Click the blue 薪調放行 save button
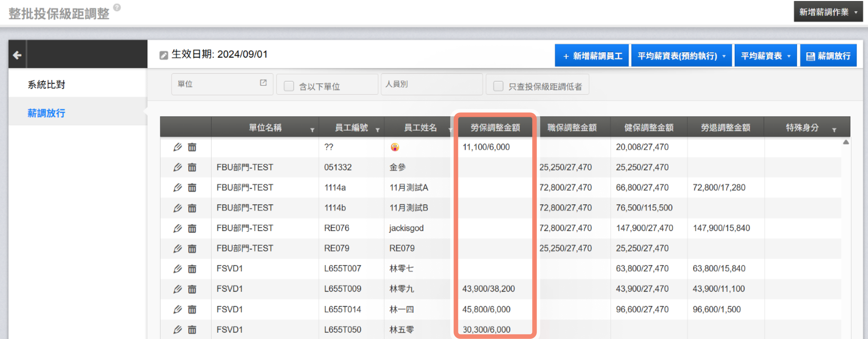 828,56
